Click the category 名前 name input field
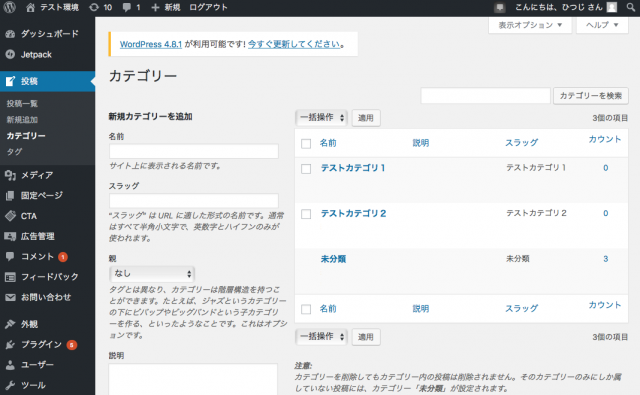Image resolution: width=640 pixels, height=395 pixels. click(193, 151)
